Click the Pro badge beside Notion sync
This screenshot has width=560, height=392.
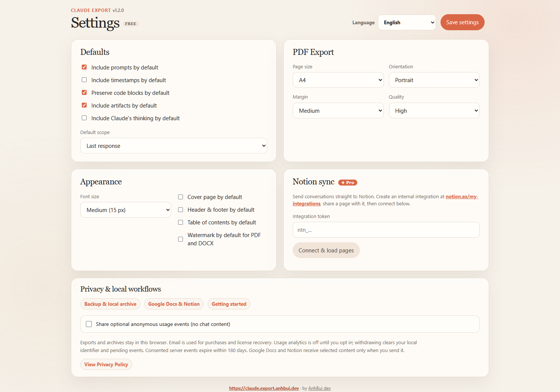[348, 183]
